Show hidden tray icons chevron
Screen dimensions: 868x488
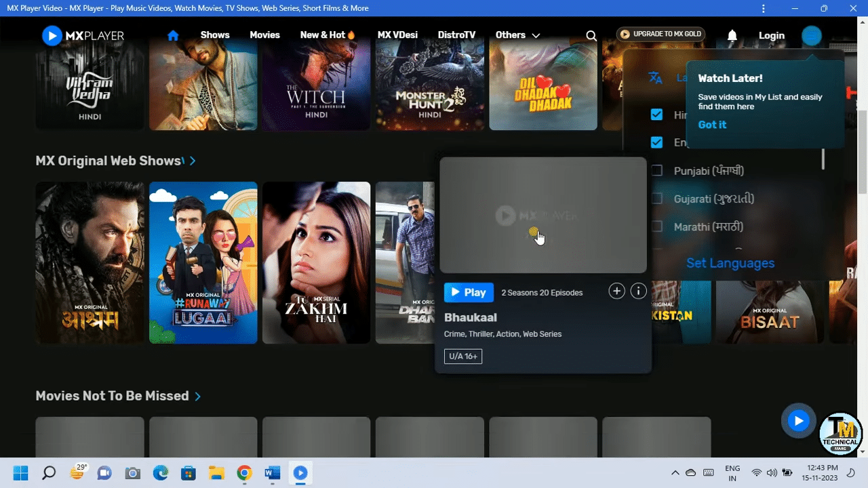pos(675,472)
